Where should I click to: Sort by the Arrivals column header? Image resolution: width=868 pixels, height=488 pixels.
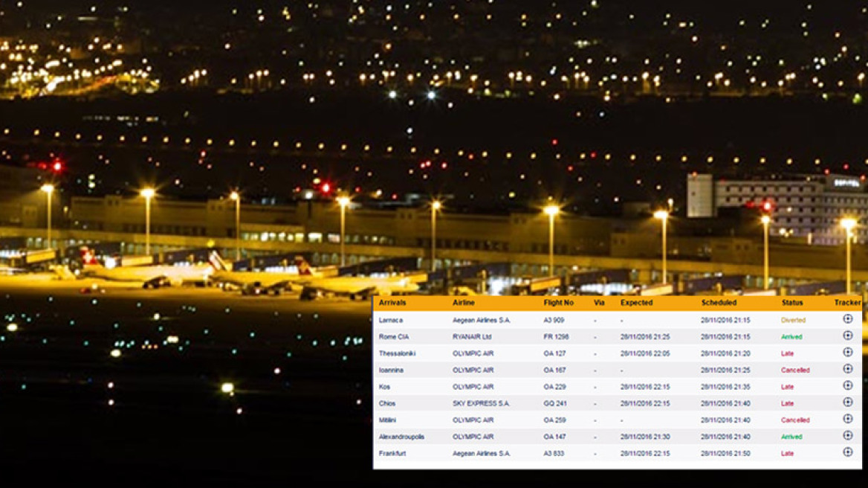[x=392, y=303]
